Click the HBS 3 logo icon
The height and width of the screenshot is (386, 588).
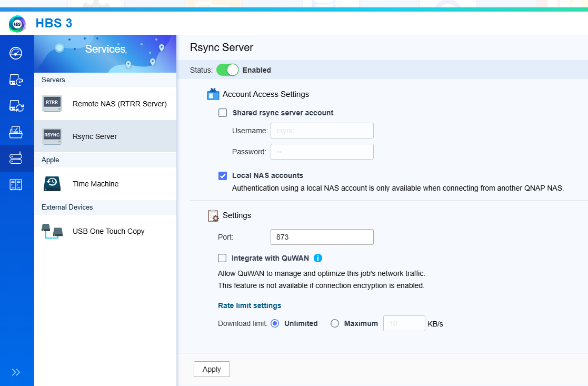point(17,24)
